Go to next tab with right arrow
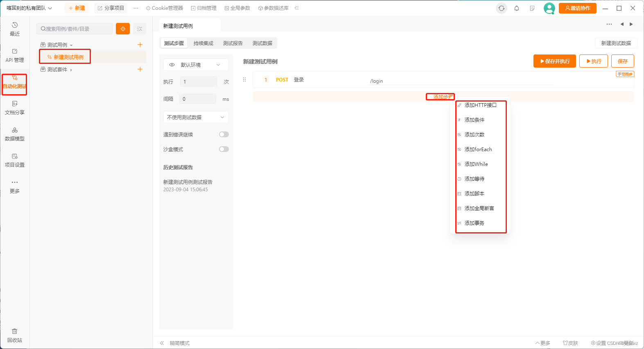Screen dimensions: 644x349 [x=631, y=24]
